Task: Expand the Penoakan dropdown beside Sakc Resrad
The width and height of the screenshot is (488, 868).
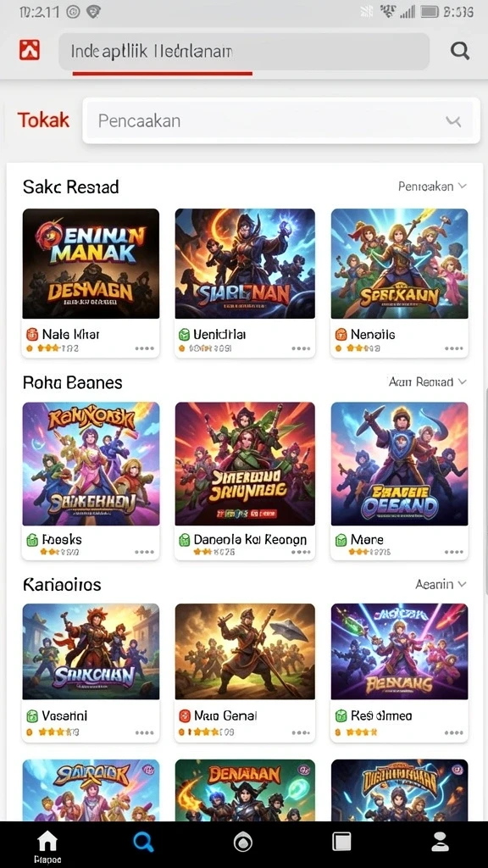Action: point(433,186)
